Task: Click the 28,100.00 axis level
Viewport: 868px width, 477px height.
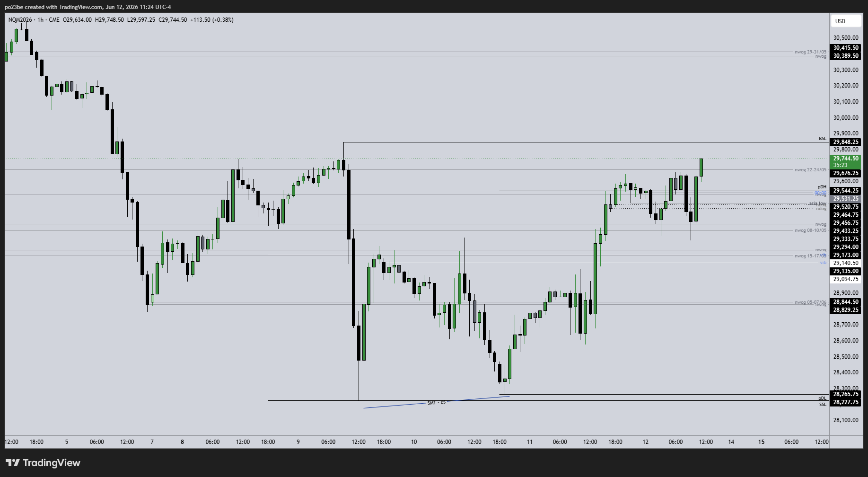Action: click(846, 420)
